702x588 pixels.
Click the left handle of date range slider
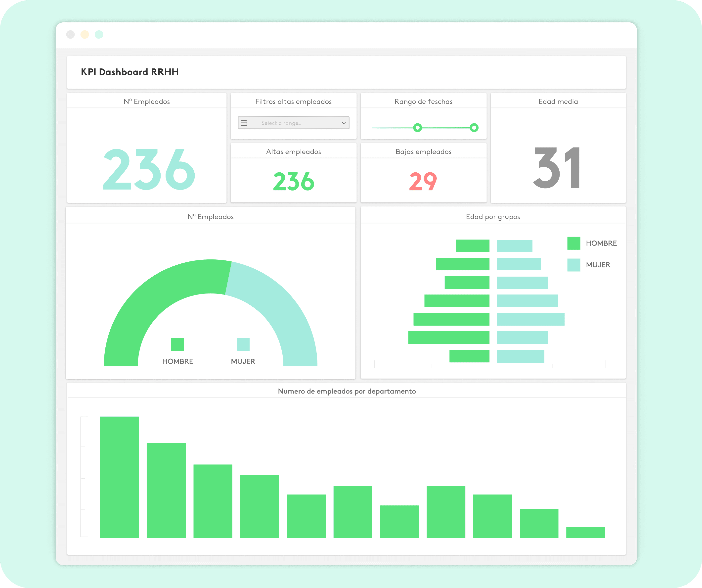pos(418,127)
